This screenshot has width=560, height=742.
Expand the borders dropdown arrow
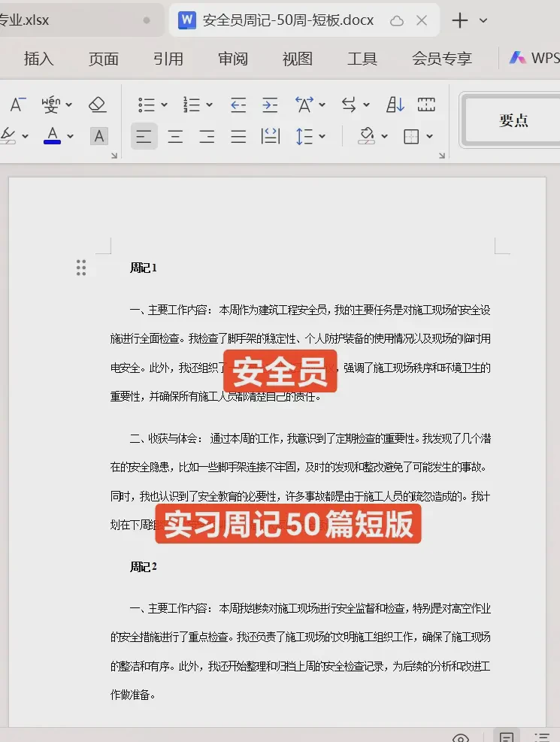tap(429, 136)
